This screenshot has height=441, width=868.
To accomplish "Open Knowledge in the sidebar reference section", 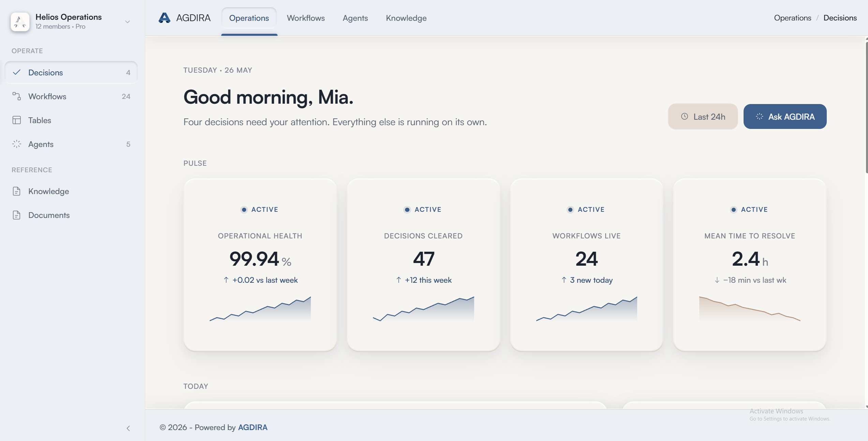I will tap(71, 191).
